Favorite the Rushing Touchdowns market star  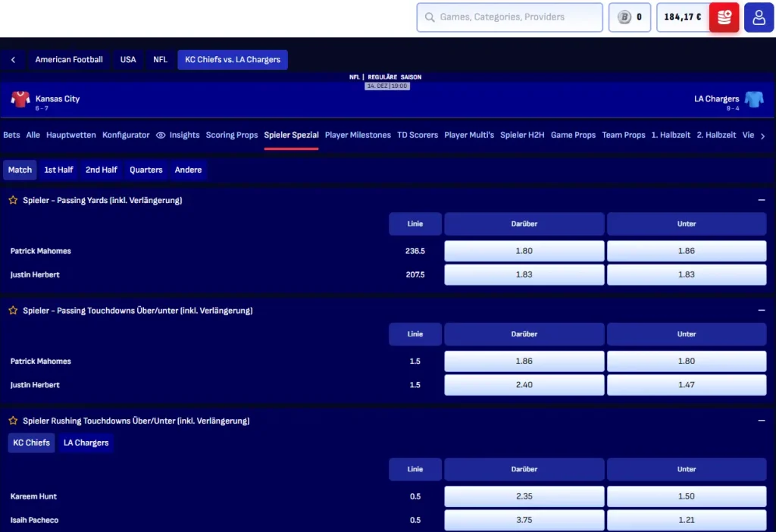(13, 421)
